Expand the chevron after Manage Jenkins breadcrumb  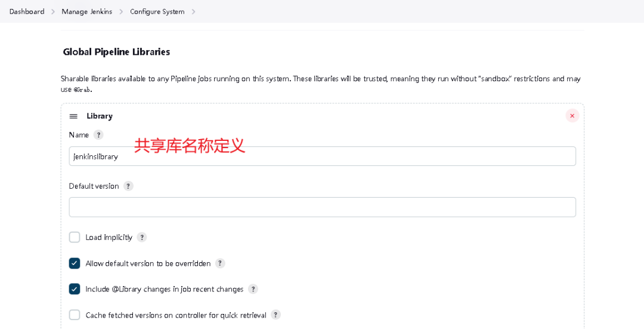(121, 11)
